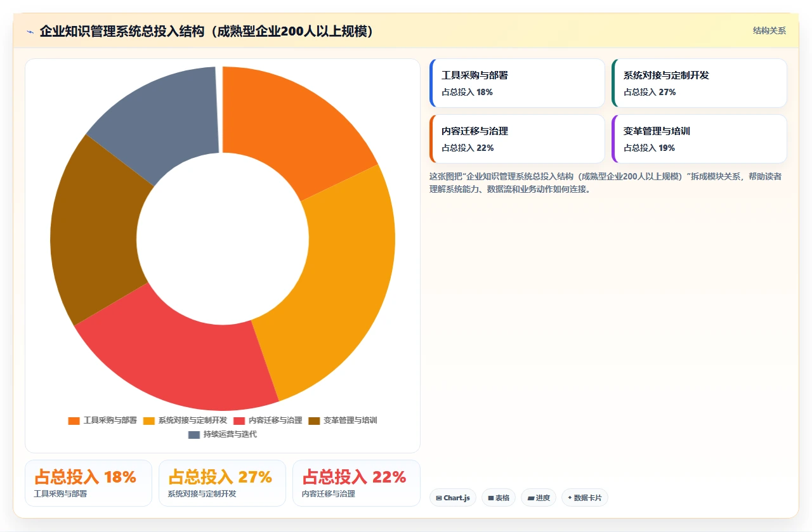Image resolution: width=812 pixels, height=532 pixels.
Task: Toggle 内容迁移与治理 legend entry
Action: click(x=268, y=420)
